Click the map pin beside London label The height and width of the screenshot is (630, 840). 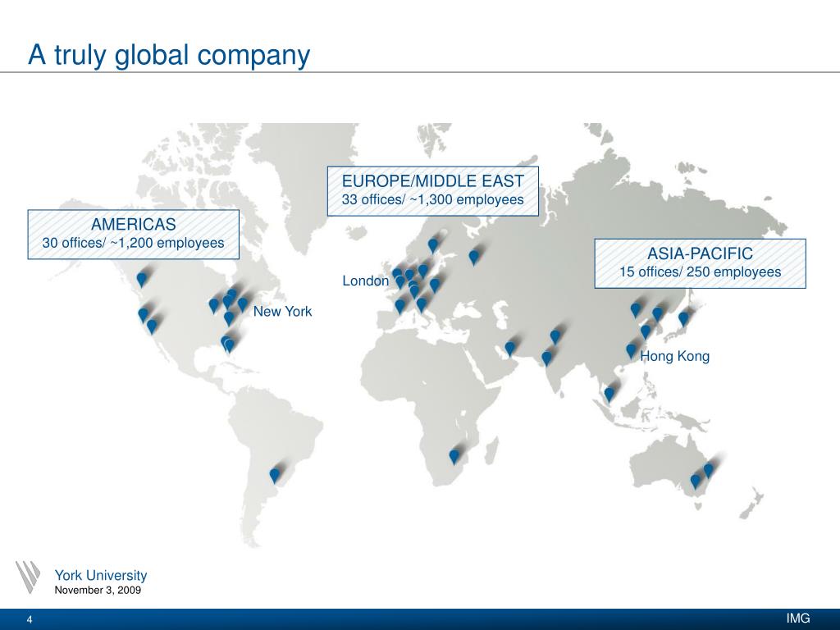[x=400, y=282]
